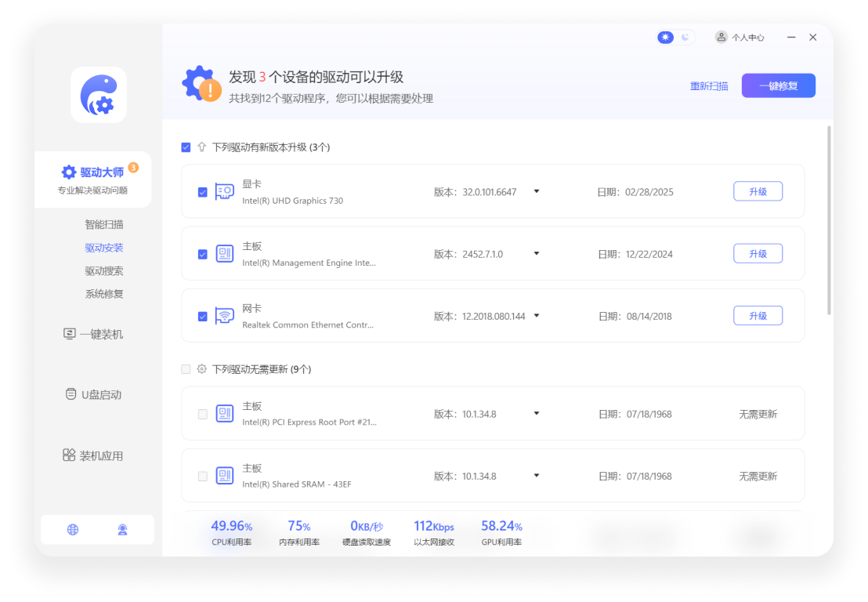
Task: Click the gear warning icon in header
Action: 201,84
